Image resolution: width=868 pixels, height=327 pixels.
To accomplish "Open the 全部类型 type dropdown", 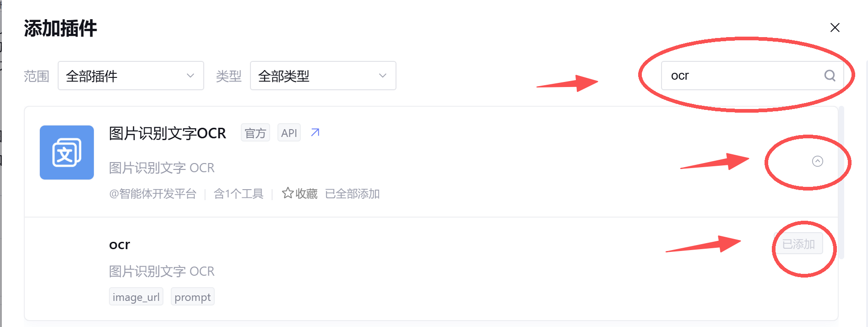I will 323,76.
